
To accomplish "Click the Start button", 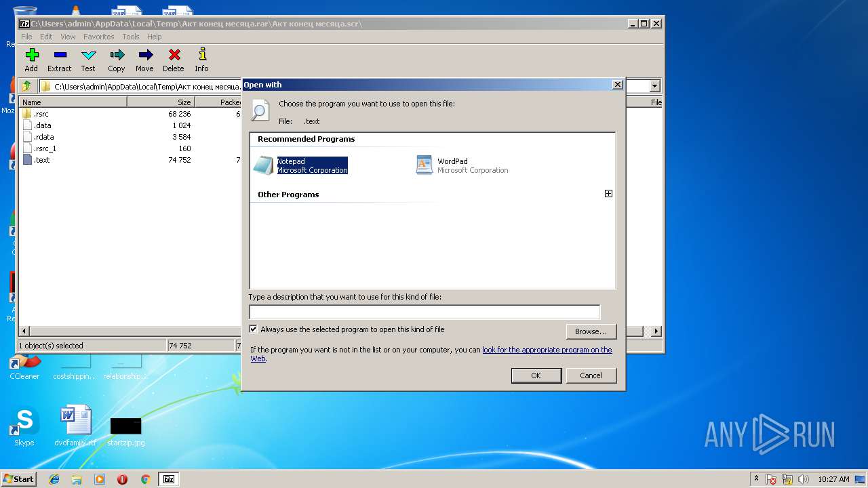I will tap(19, 479).
